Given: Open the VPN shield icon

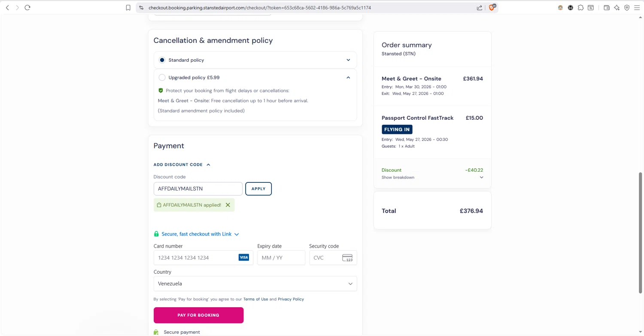Looking at the screenshot, I should point(627,8).
